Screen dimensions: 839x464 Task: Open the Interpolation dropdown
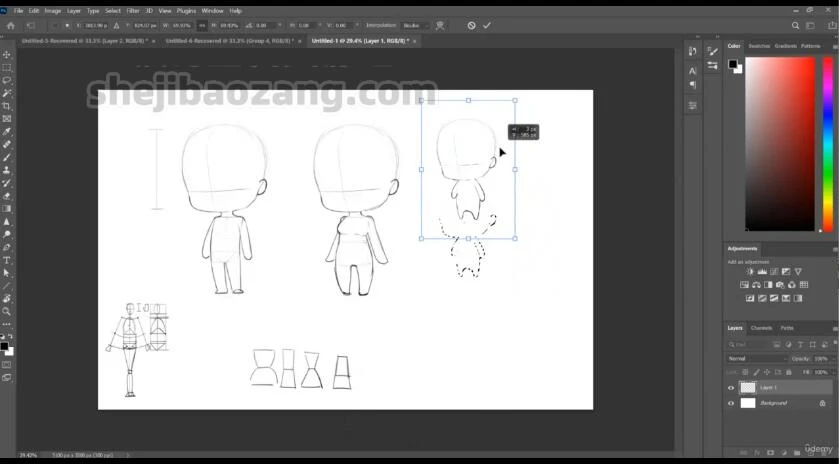[411, 25]
